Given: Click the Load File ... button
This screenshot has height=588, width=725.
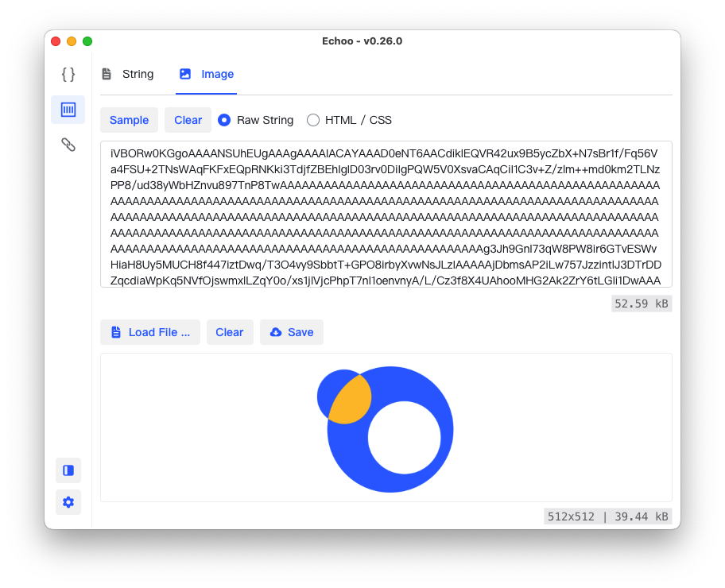Looking at the screenshot, I should 150,332.
